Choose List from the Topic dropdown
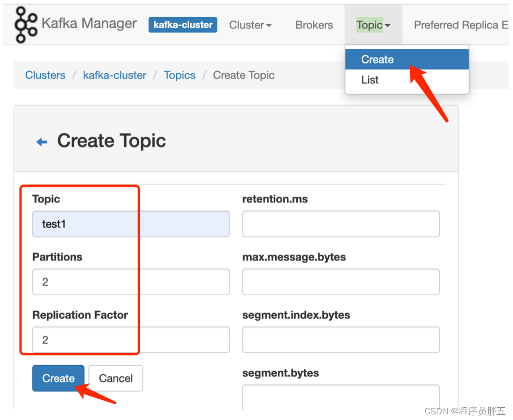This screenshot has width=513, height=420. 407,80
